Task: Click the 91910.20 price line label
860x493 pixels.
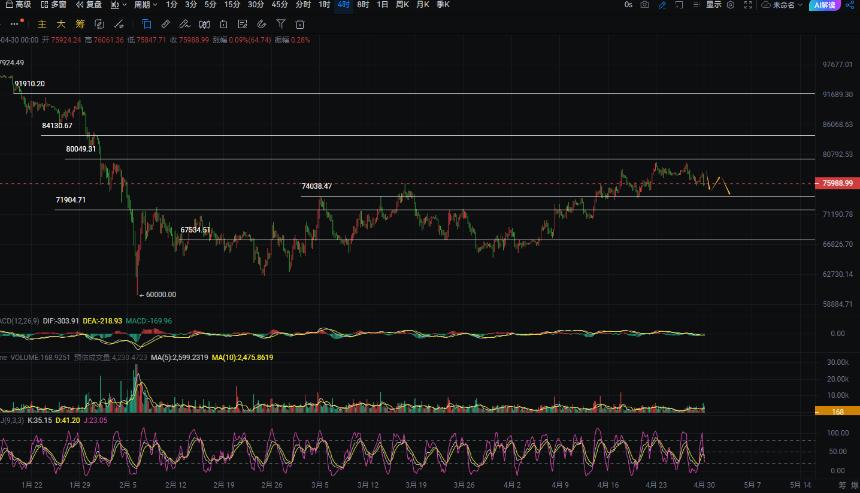Action: (30, 83)
